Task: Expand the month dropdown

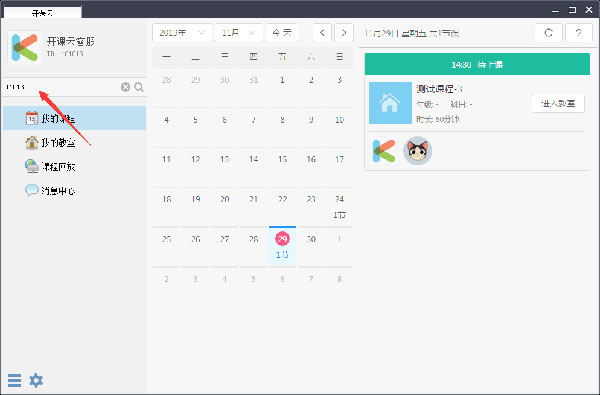Action: tap(238, 33)
